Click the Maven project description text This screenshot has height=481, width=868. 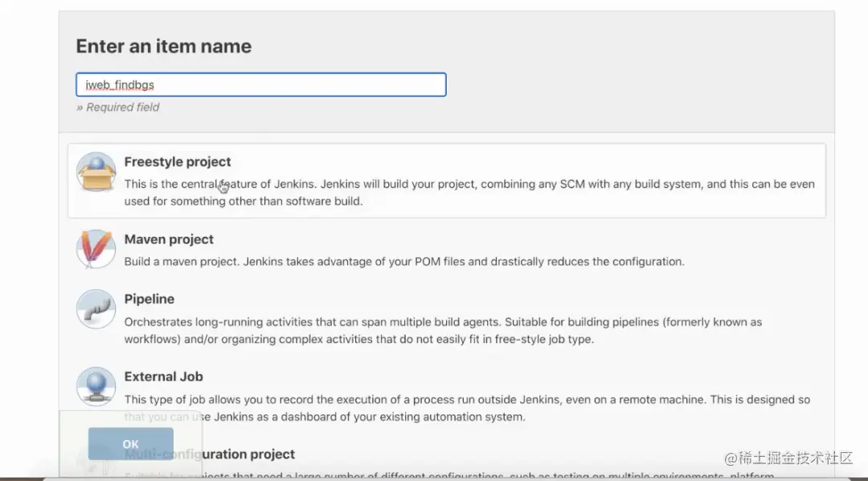point(404,261)
